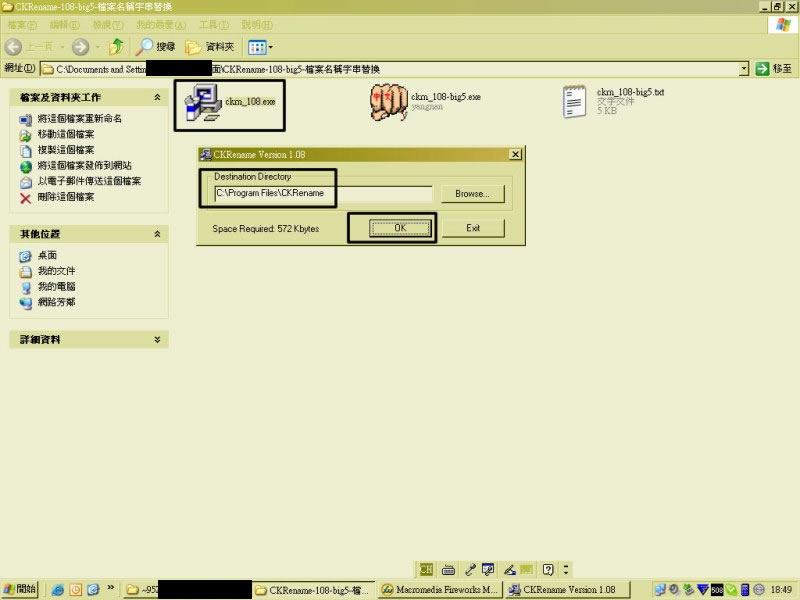Image resolution: width=800 pixels, height=600 pixels.
Task: Open the 工具 menu
Action: [x=214, y=25]
